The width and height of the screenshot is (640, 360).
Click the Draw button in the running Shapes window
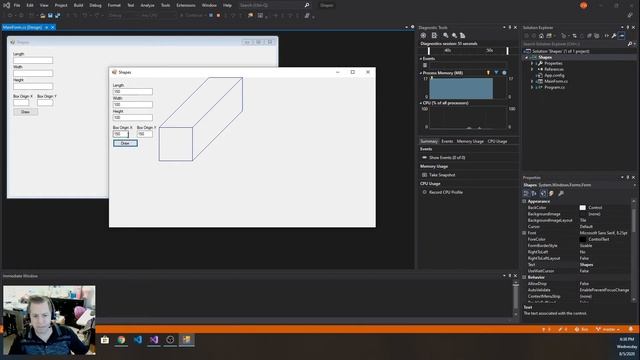pos(125,143)
